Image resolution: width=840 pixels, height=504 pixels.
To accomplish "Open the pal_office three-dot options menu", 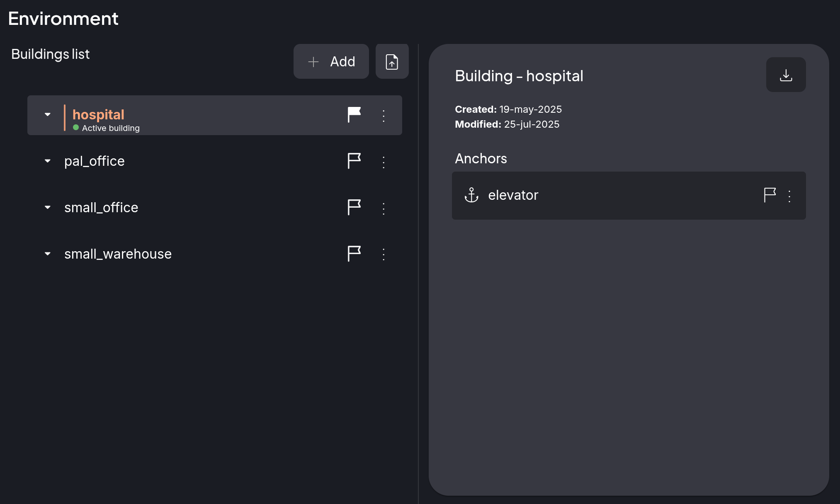I will pos(384,162).
